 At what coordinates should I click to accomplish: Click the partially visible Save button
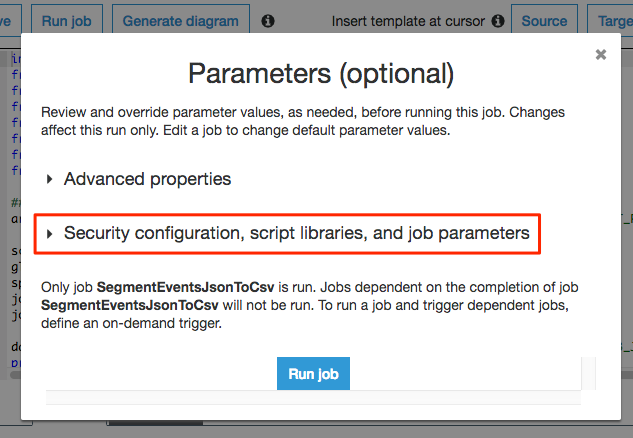[11, 20]
